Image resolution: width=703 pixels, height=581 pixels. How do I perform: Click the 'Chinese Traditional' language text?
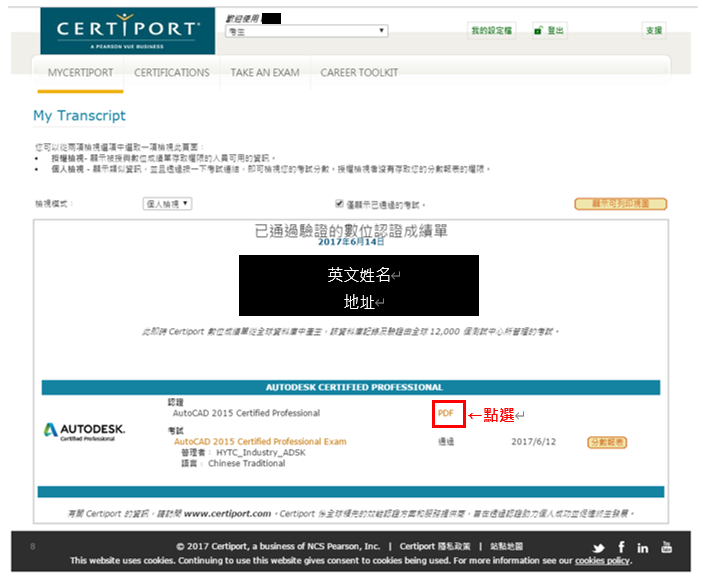pos(247,464)
